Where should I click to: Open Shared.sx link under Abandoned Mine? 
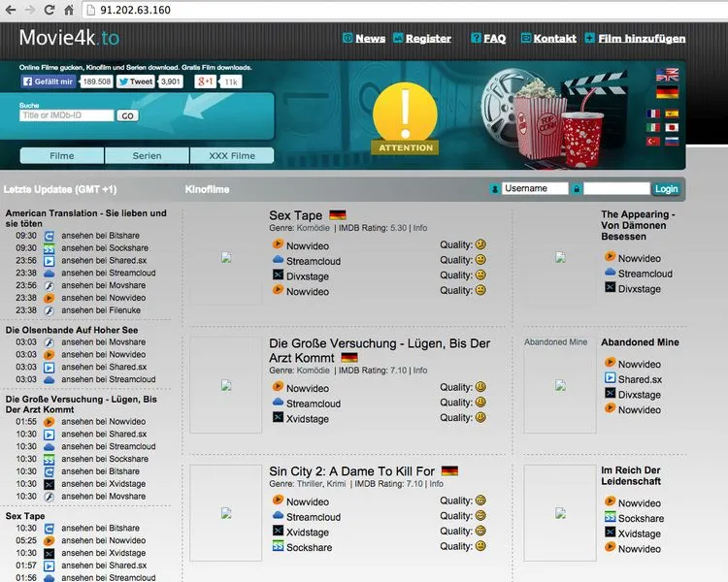point(640,379)
